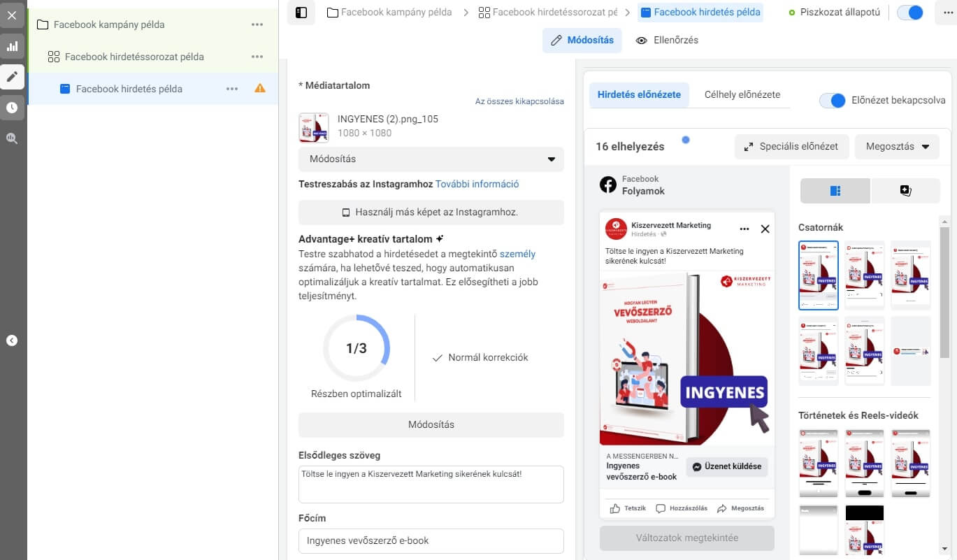Select the add-placement view icon
This screenshot has height=560, width=957.
[906, 191]
